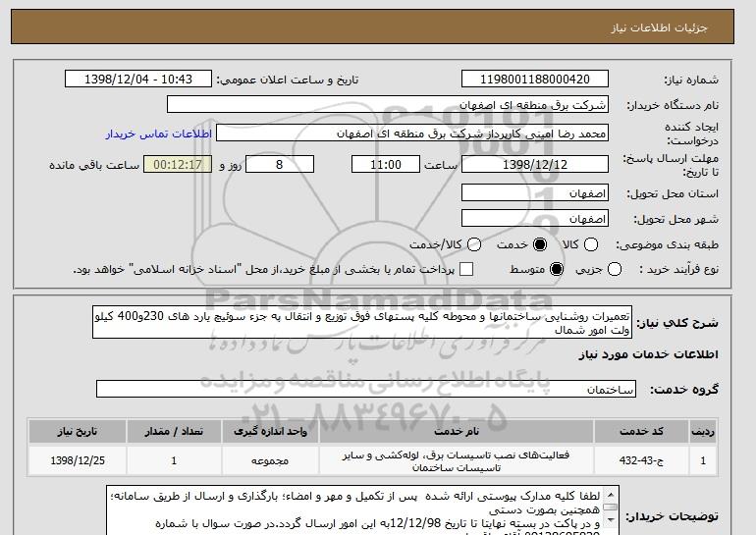Click the delivery province field استان محل تحویل

tap(535, 193)
